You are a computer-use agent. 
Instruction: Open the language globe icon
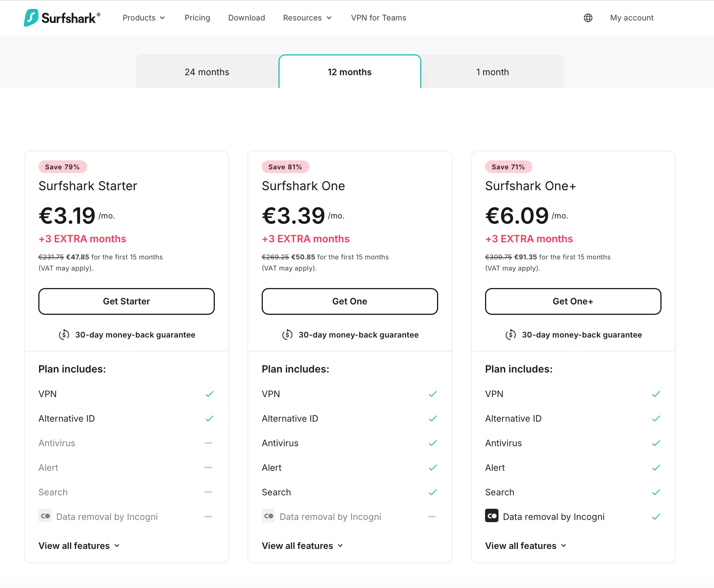pyautogui.click(x=588, y=18)
